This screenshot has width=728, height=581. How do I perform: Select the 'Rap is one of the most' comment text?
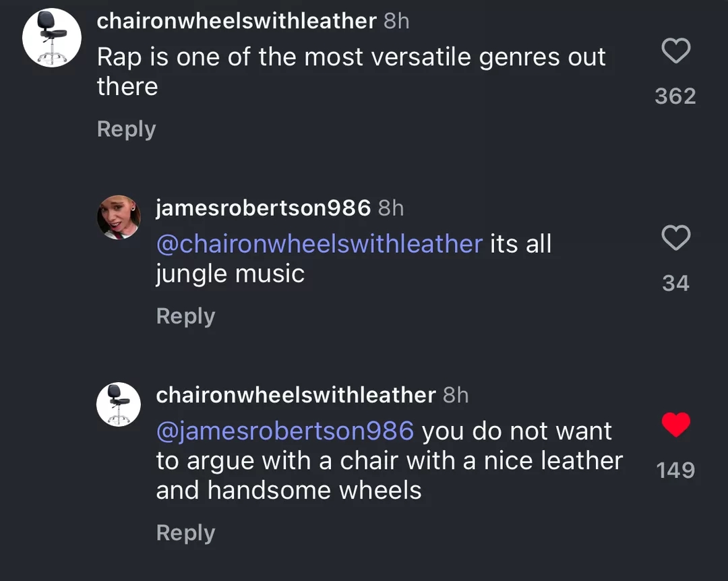coord(351,71)
